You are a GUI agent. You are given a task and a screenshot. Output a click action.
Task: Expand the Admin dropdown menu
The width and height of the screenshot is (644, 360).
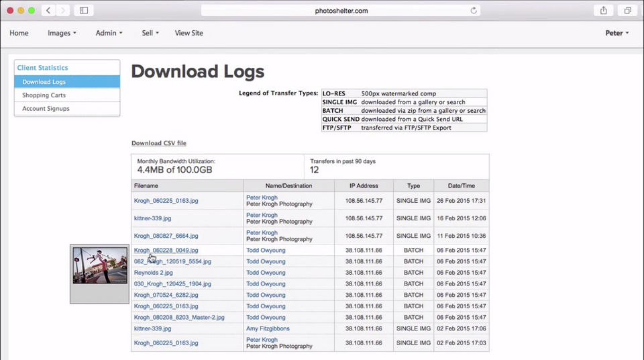coord(109,33)
